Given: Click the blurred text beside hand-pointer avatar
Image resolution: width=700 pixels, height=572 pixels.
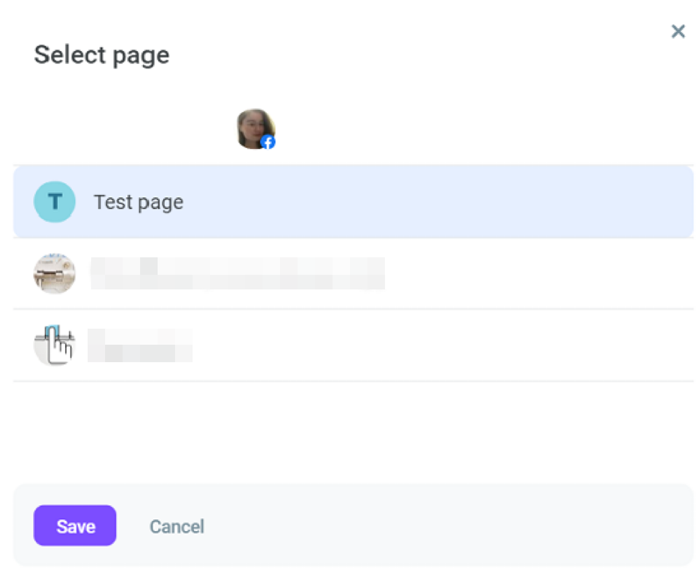Looking at the screenshot, I should tap(140, 345).
